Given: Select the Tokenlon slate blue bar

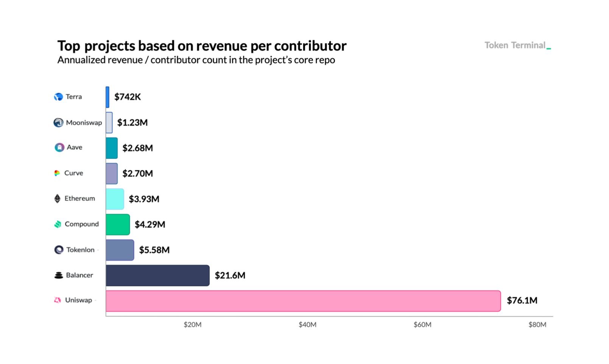Looking at the screenshot, I should coord(120,250).
